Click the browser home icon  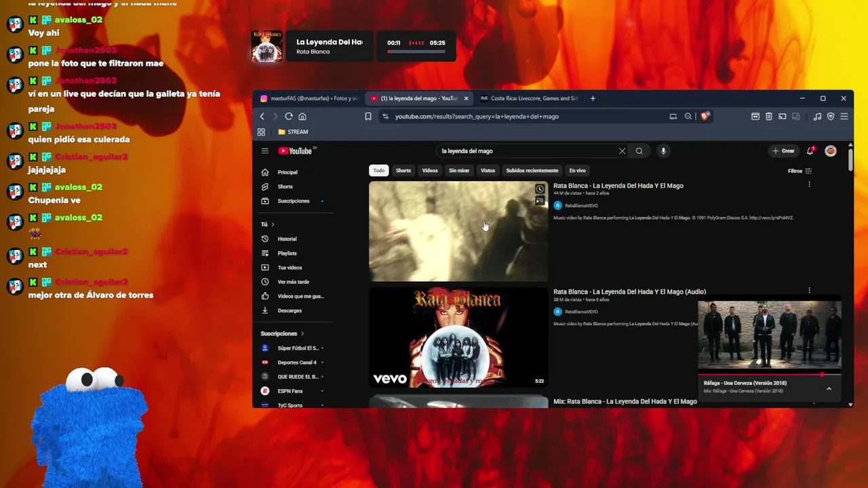coord(302,117)
